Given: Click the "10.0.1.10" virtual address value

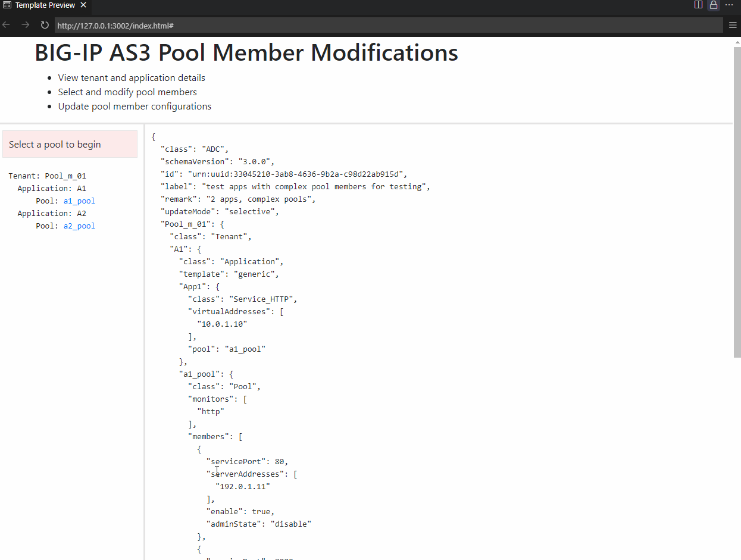Looking at the screenshot, I should (222, 324).
